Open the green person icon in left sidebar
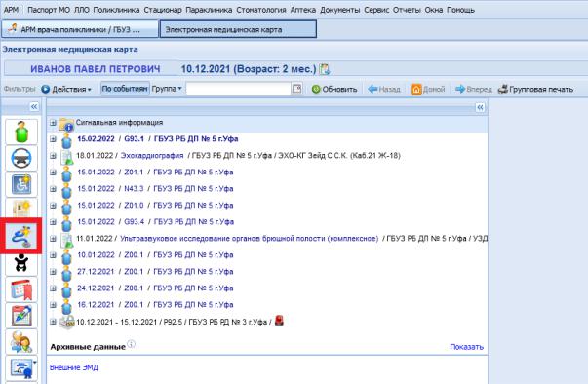This screenshot has width=588, height=384. click(21, 132)
